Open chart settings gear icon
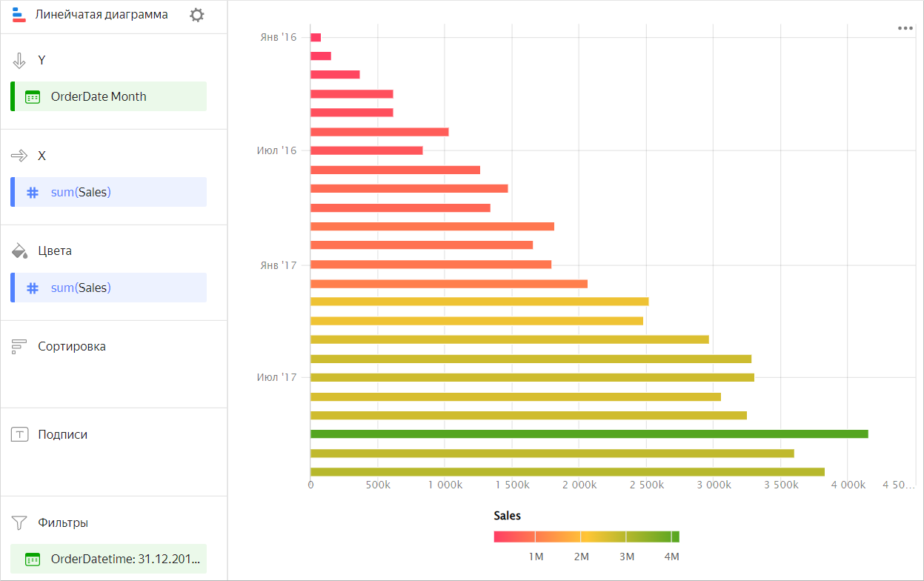 (196, 15)
